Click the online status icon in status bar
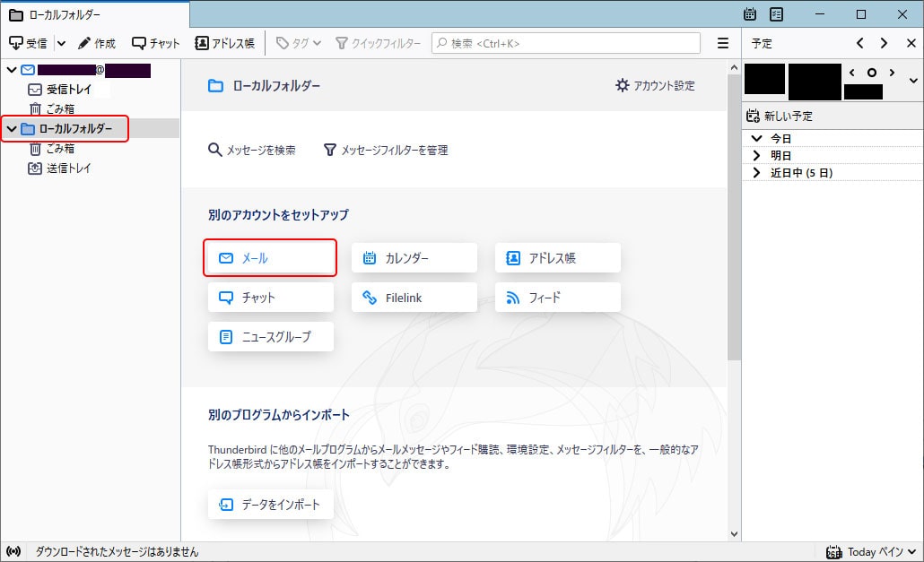 coord(13,551)
